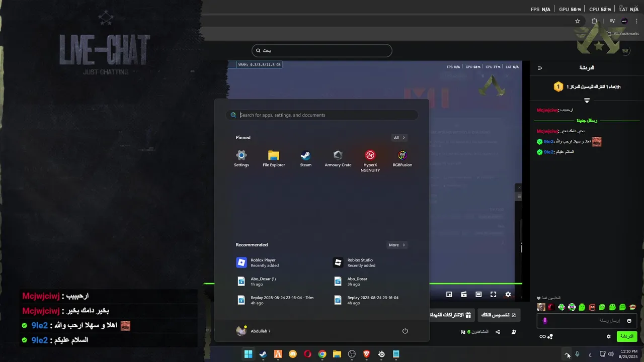The image size is (644, 362).
Task: Open File Explorer from pinned apps
Action: click(x=274, y=158)
